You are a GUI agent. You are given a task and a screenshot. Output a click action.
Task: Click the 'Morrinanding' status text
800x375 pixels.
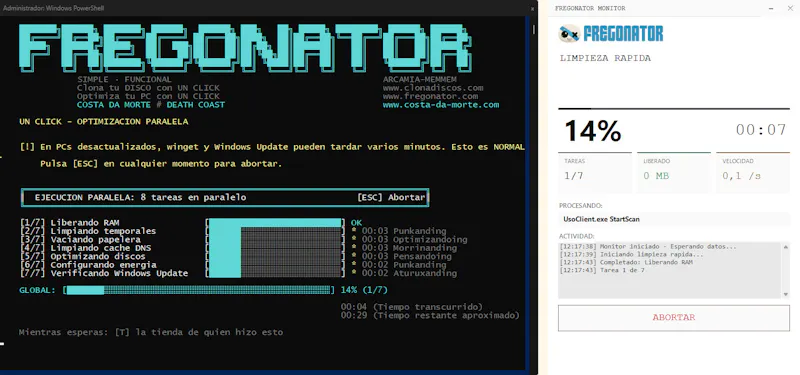point(425,248)
